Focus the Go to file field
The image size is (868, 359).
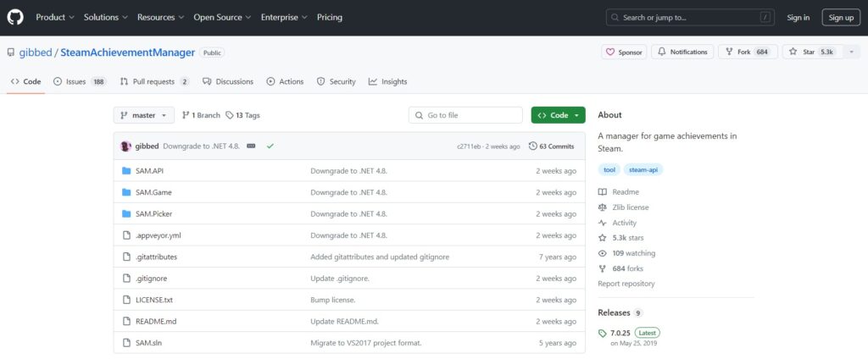point(465,115)
